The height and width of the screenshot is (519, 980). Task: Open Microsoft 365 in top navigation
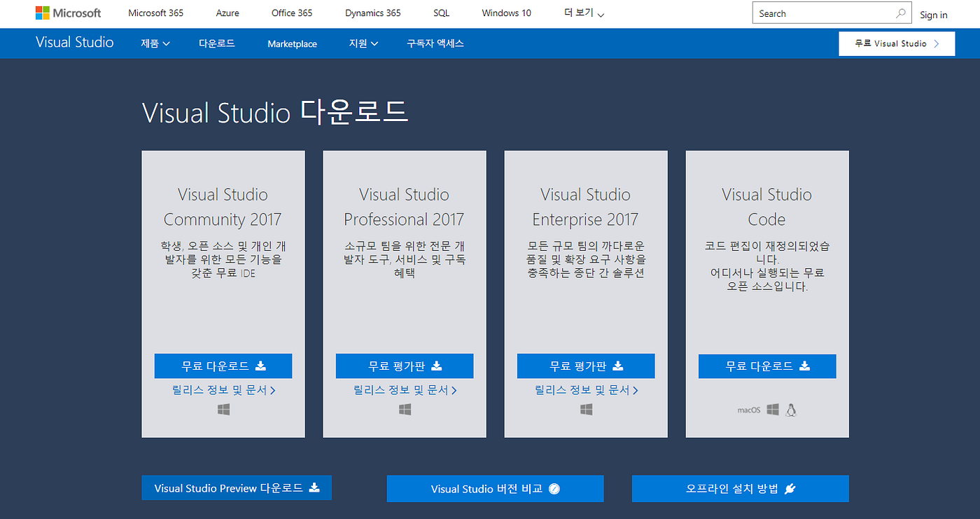[155, 13]
